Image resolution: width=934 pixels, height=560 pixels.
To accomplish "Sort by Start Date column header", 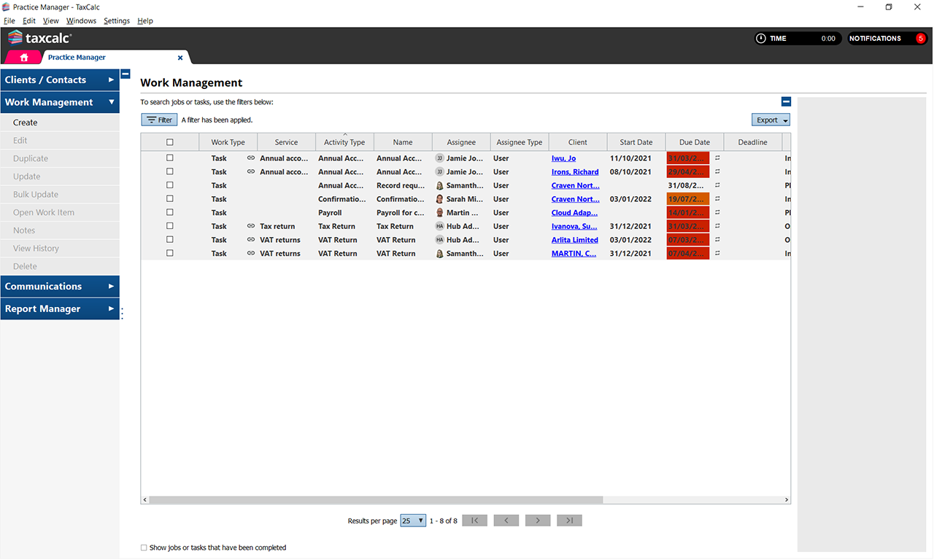I will point(636,142).
